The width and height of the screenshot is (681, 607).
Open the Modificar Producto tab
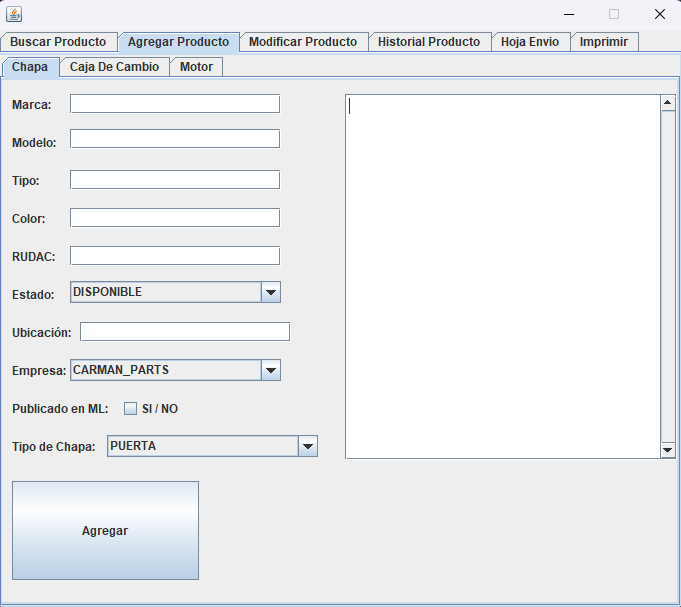tap(302, 42)
